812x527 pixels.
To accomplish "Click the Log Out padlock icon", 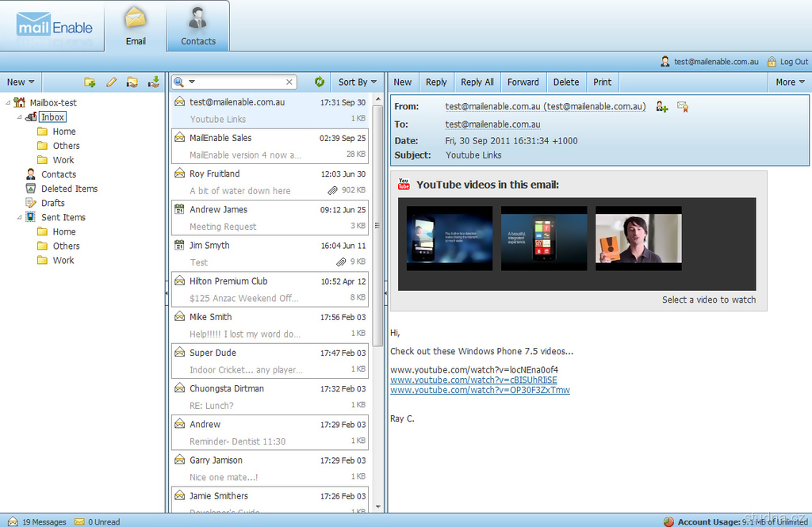I will click(772, 62).
